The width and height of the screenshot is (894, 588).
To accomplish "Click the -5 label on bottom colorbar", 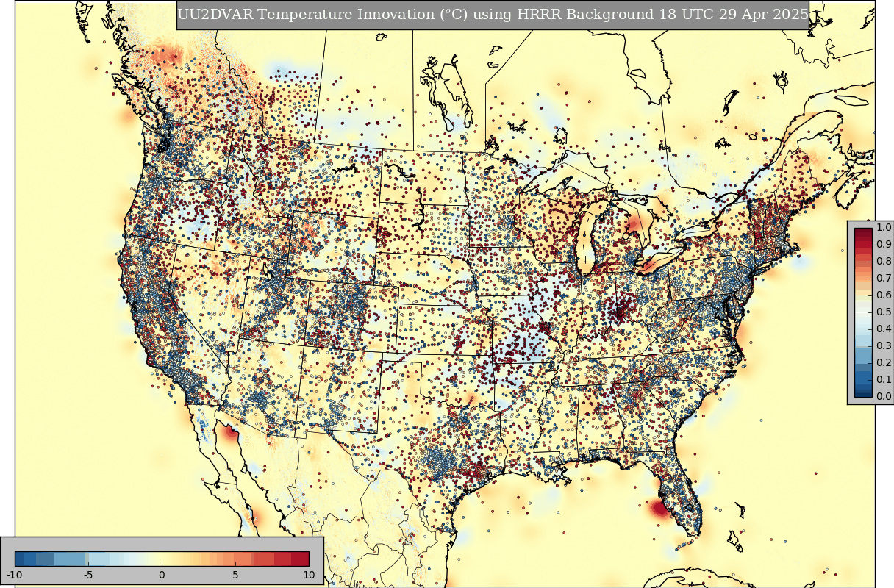I will [x=87, y=573].
